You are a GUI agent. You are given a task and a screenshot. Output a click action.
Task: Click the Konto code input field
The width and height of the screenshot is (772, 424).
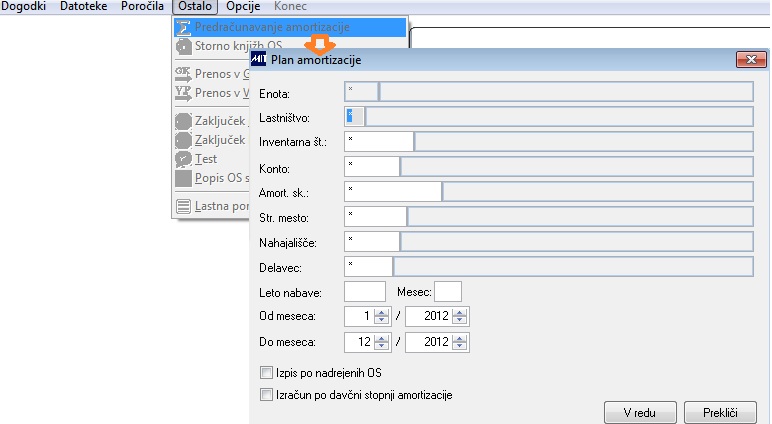(372, 166)
